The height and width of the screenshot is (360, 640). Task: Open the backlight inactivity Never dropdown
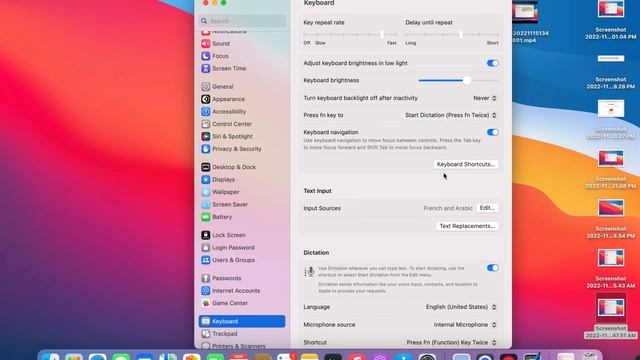coord(485,98)
